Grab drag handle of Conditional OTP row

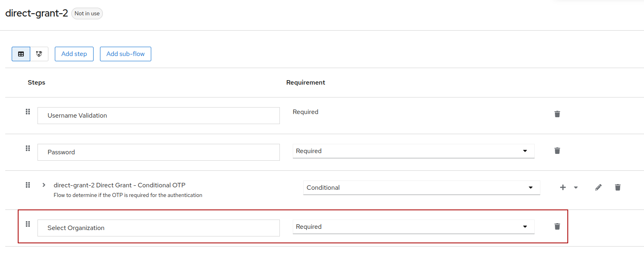coord(28,185)
